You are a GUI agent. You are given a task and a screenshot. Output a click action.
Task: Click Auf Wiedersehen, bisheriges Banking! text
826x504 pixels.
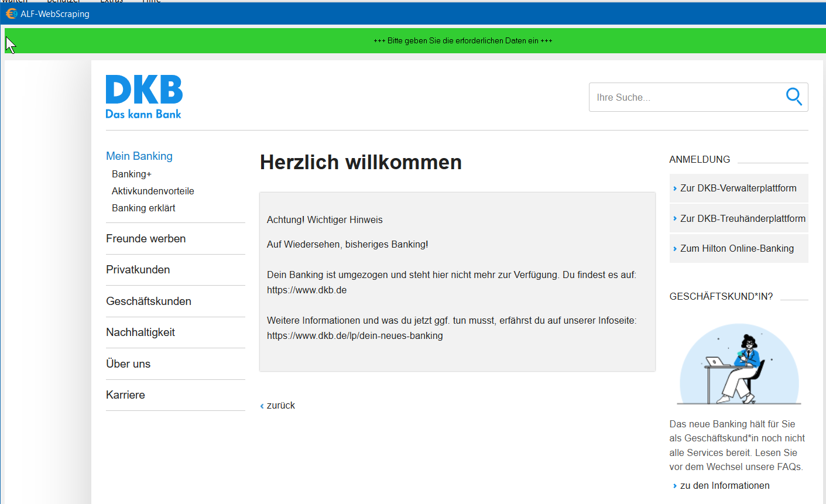(348, 244)
